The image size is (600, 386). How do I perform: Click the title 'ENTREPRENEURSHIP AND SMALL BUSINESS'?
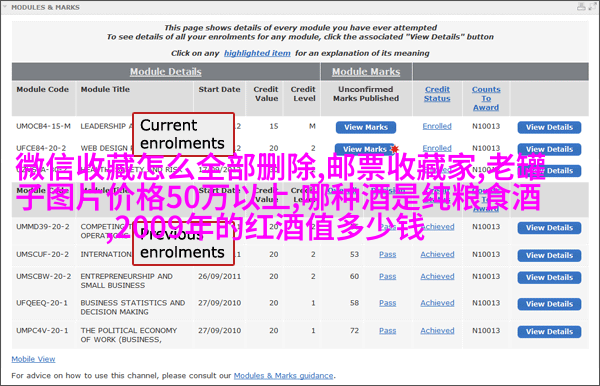click(x=127, y=281)
